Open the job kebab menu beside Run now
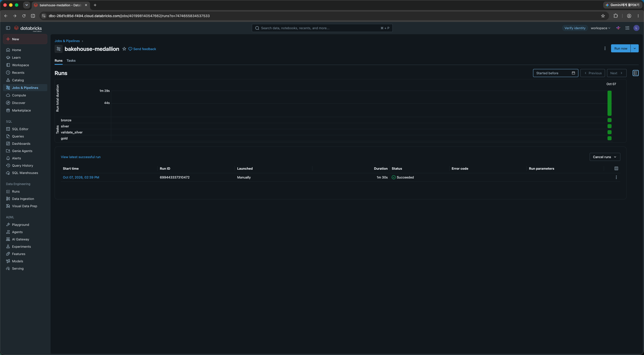 click(x=605, y=48)
